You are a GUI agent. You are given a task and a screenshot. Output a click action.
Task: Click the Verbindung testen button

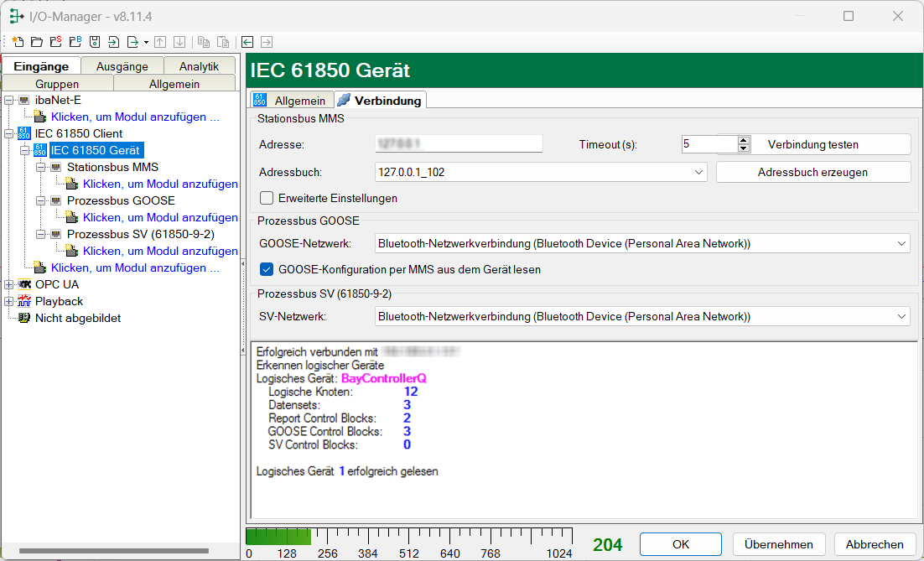(812, 144)
